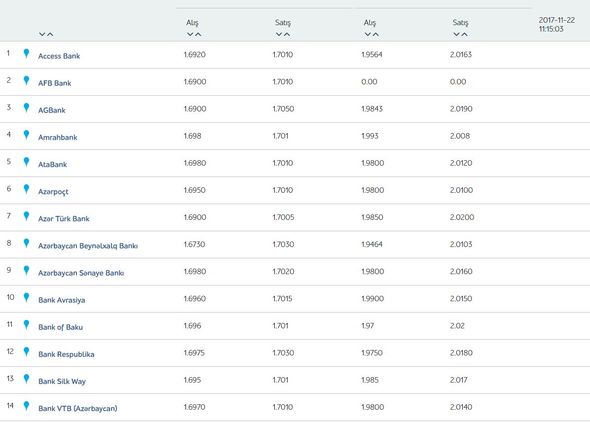
Task: Open the map pin next to Bank of Baku
Action: click(x=26, y=325)
